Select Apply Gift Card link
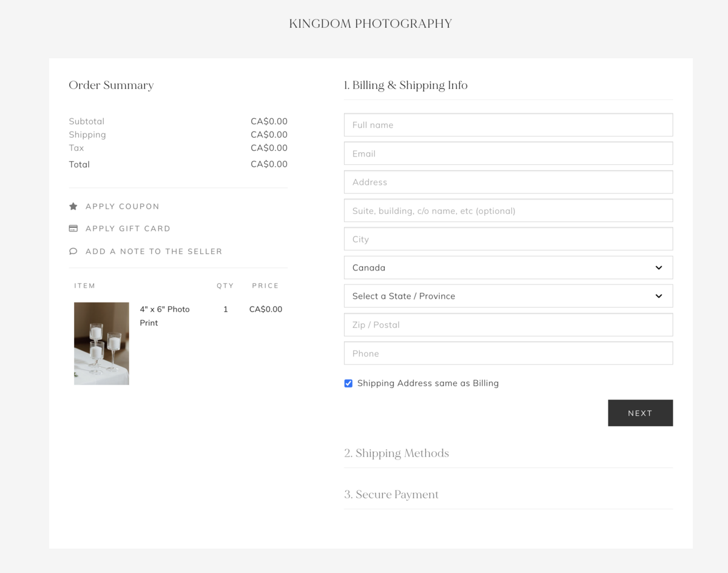 click(x=127, y=229)
